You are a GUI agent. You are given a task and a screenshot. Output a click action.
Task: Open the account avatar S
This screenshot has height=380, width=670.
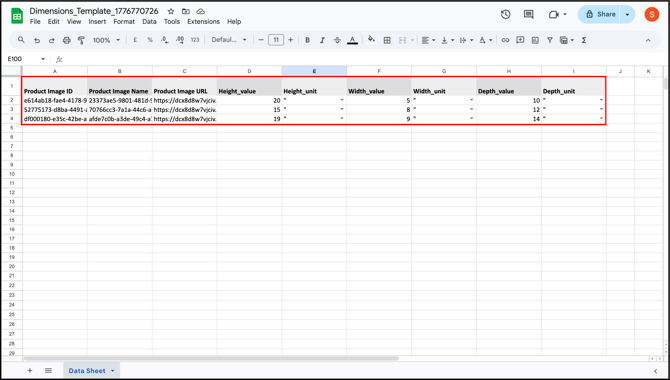coord(652,14)
